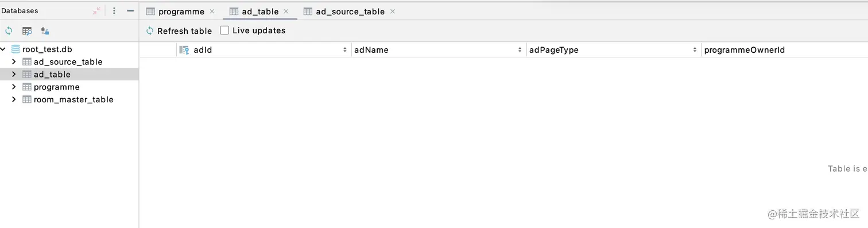Viewport: 868px width, 228px height.
Task: Collapse the root_test.db database node
Action: pos(4,49)
